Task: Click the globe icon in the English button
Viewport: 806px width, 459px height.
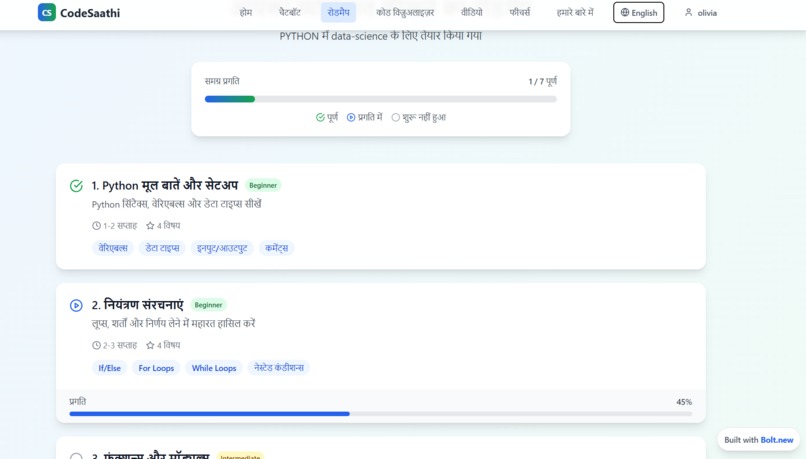Action: (625, 12)
